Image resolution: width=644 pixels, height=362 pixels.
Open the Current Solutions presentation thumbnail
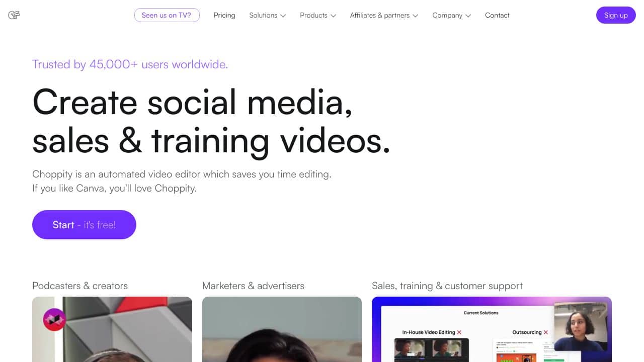coord(492,329)
